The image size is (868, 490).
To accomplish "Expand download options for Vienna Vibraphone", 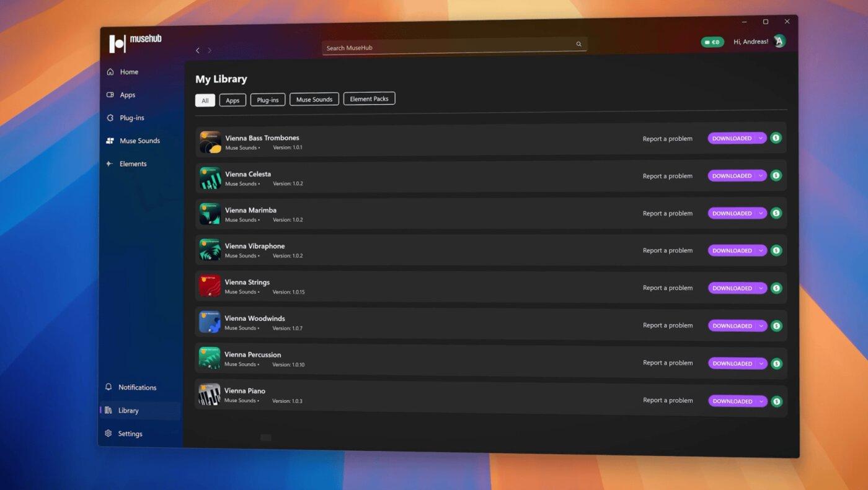I will (x=761, y=251).
